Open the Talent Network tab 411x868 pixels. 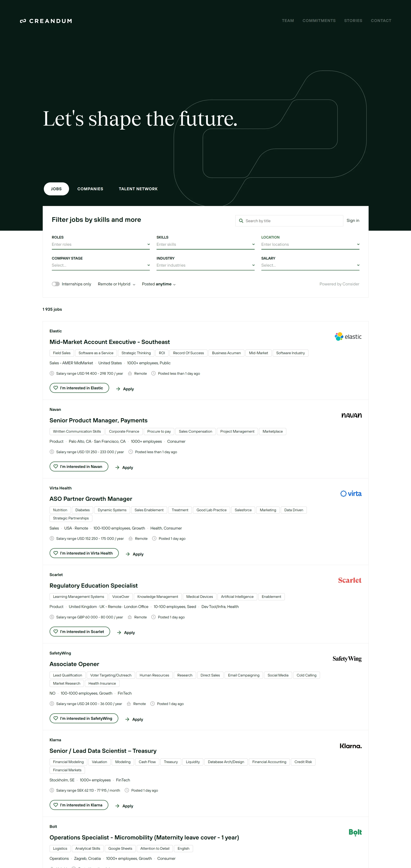(138, 189)
